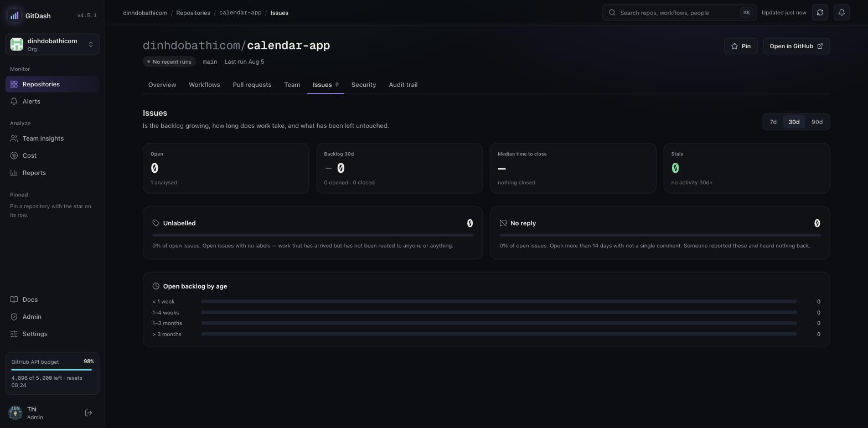
Task: Switch to the 90d time range
Action: pos(817,122)
